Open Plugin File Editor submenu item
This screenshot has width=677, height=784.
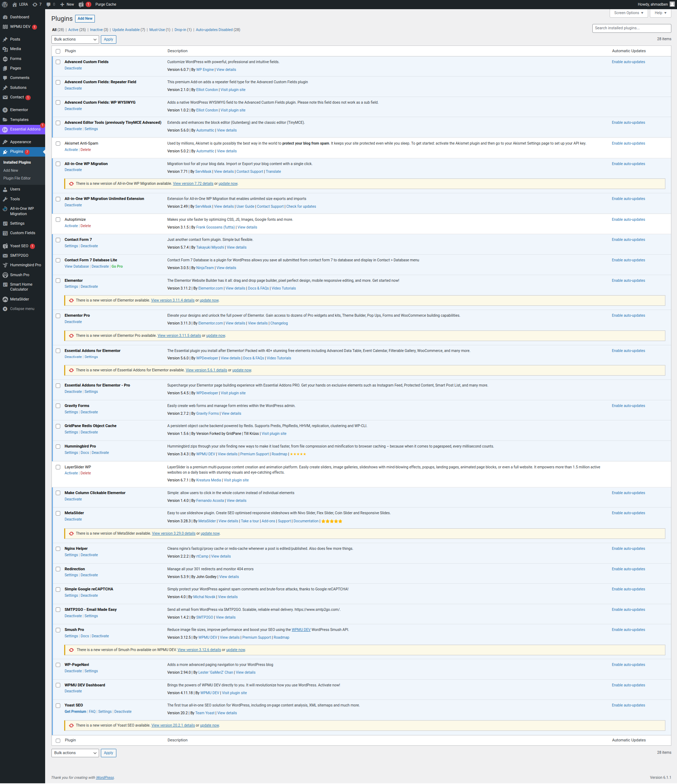(x=17, y=178)
